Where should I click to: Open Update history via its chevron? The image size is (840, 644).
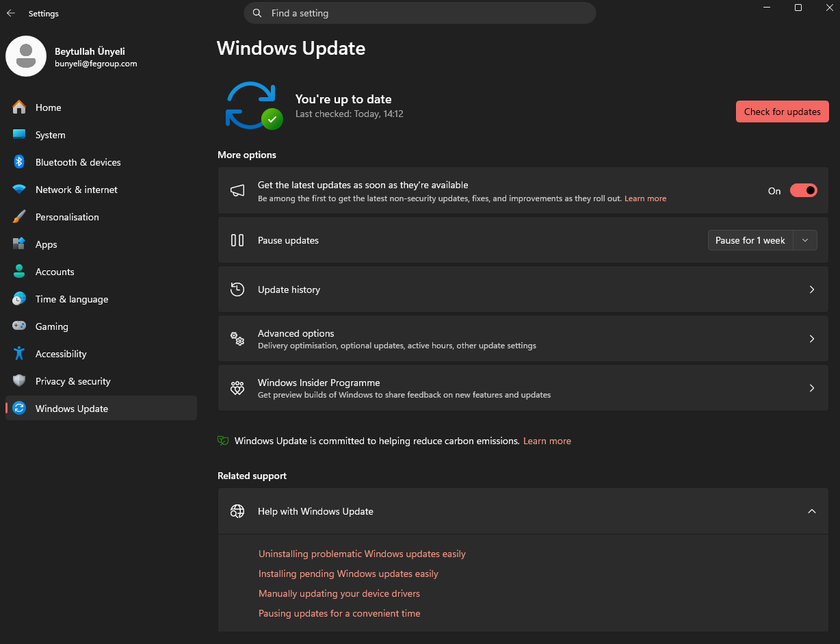[812, 289]
